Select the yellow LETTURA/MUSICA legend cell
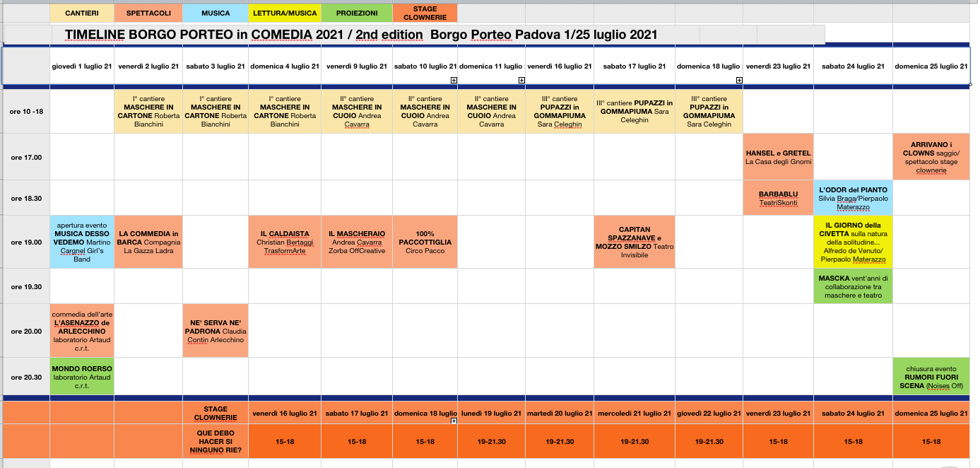Image resolution: width=980 pixels, height=468 pixels. [285, 13]
